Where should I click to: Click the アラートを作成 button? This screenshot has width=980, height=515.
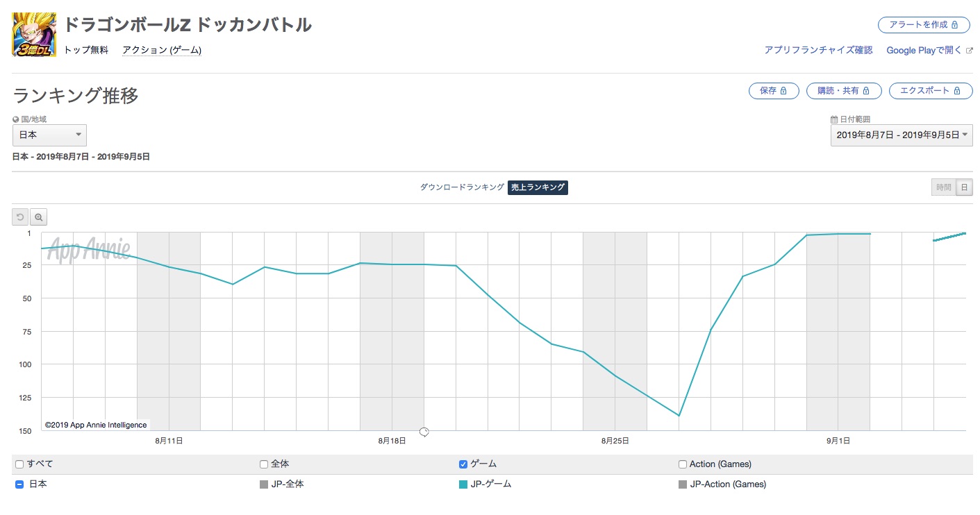click(923, 24)
